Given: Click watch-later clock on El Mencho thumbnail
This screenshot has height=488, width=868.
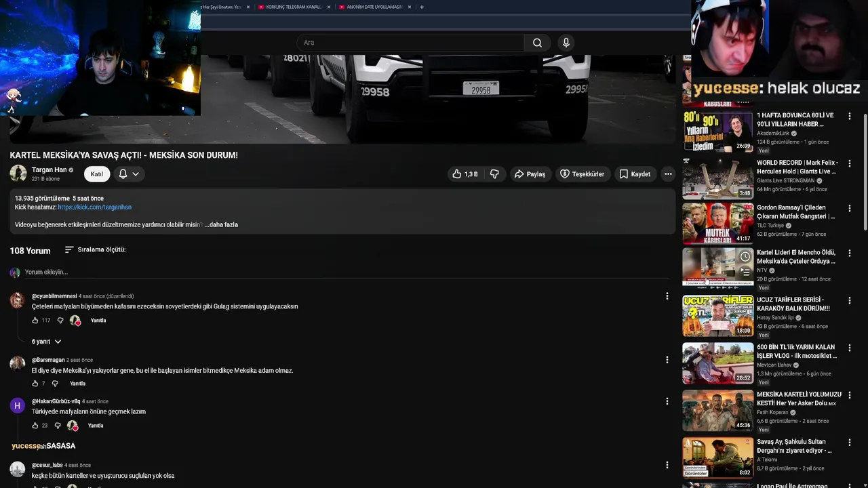Looking at the screenshot, I should coord(745,257).
